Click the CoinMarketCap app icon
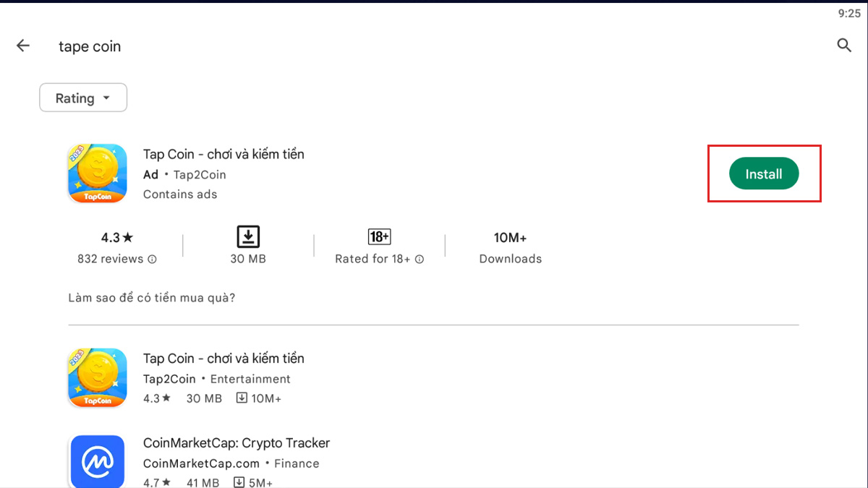This screenshot has height=488, width=868. 97,461
